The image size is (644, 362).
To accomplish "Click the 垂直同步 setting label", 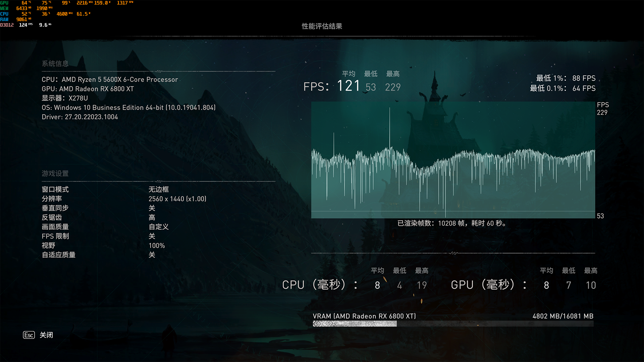I will 55,208.
